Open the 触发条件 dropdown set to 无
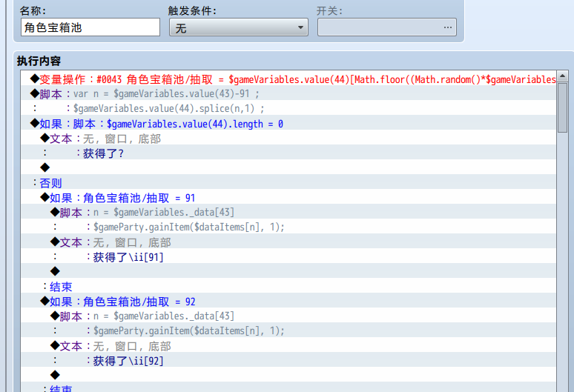The height and width of the screenshot is (392, 574). (x=239, y=27)
